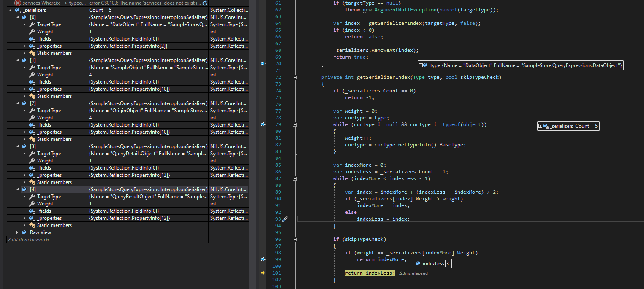Screen dimensions: 644x289
Task: Click the wrench icon of Weight under item [0]
Action: [32, 32]
